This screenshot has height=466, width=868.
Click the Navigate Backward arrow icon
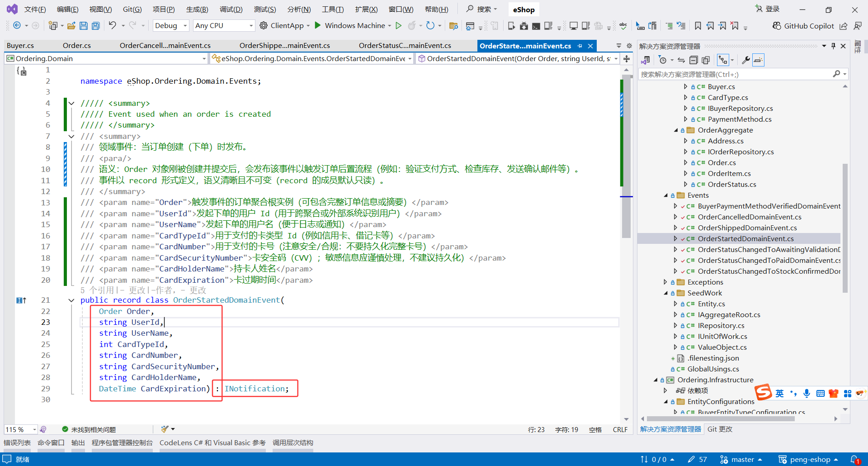pyautogui.click(x=17, y=25)
